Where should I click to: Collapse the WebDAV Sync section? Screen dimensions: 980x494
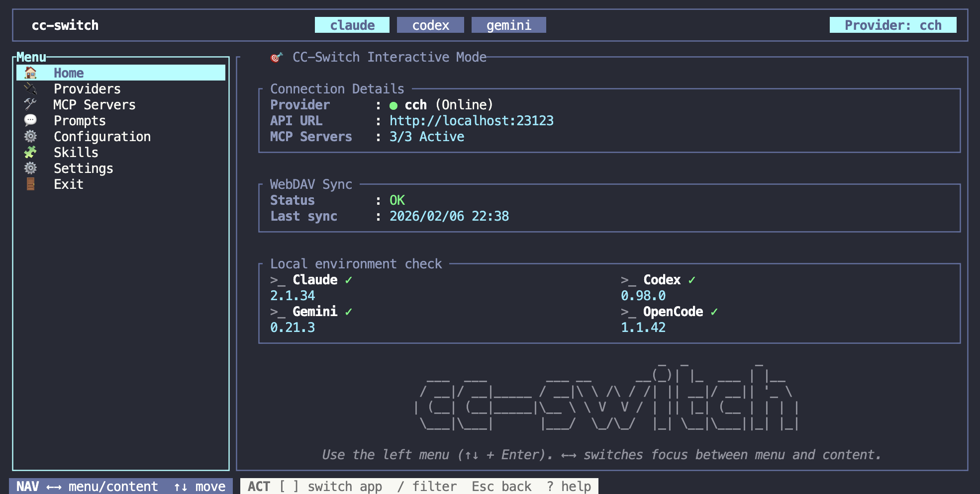point(310,184)
